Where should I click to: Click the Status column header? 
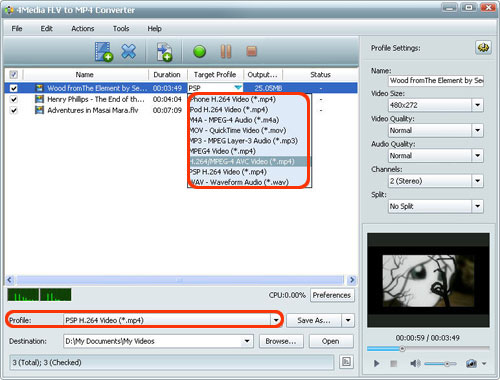point(320,74)
